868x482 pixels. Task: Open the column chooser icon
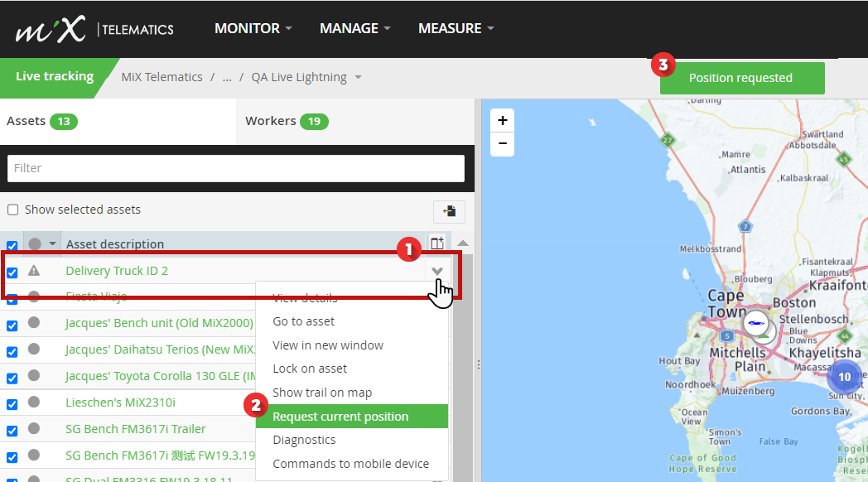pyautogui.click(x=437, y=243)
